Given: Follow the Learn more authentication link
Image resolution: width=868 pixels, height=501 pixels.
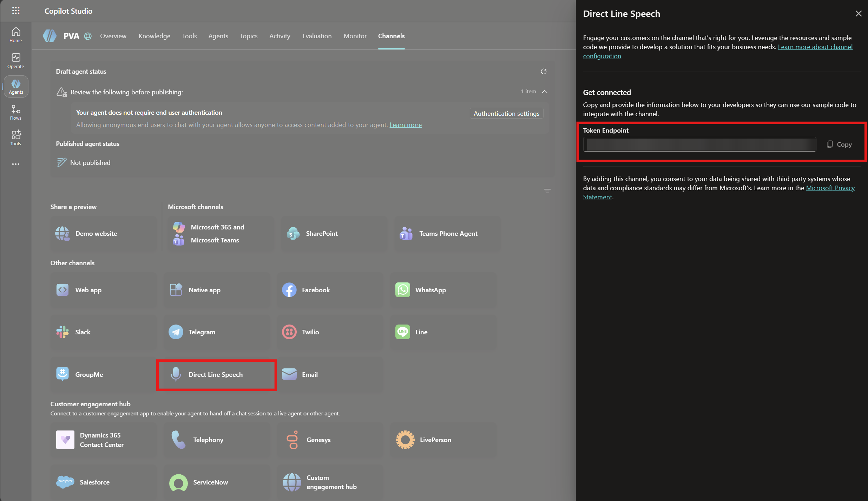Looking at the screenshot, I should pyautogui.click(x=406, y=125).
